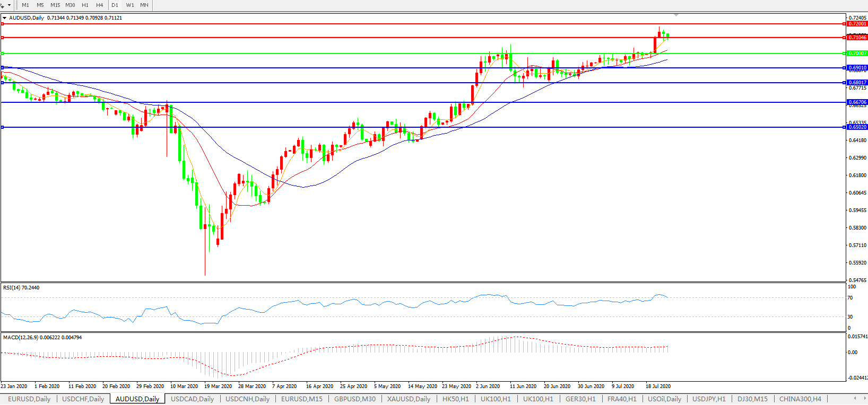
Task: Open the EURUSD,Daily chart tab
Action: pyautogui.click(x=29, y=399)
